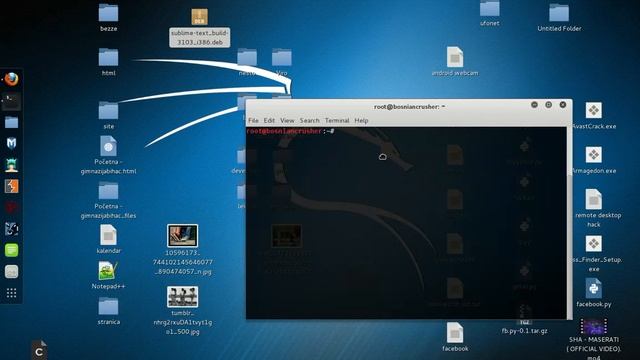Select Armagedon.exe desktop icon
Image resolution: width=640 pixels, height=360 pixels.
(593, 155)
